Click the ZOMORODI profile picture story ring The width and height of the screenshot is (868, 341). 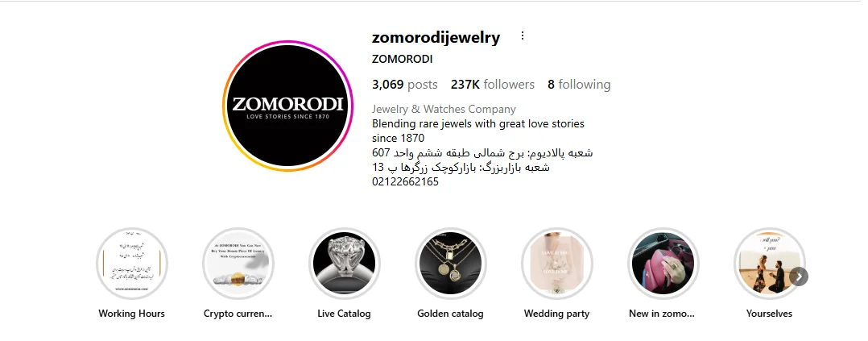[288, 106]
